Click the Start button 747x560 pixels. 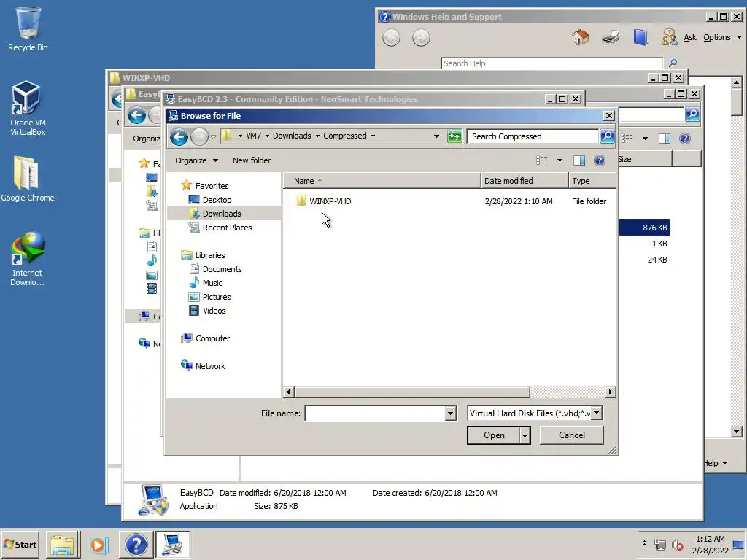20,545
